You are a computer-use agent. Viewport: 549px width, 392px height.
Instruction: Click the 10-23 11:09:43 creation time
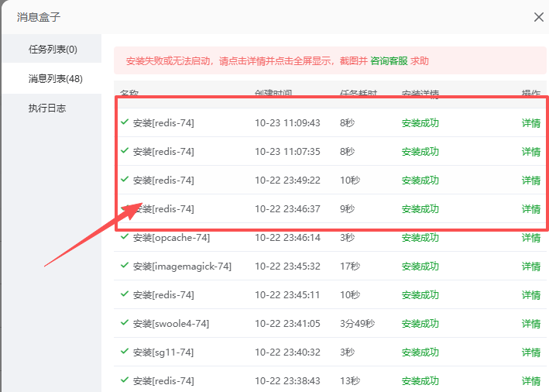click(x=287, y=123)
